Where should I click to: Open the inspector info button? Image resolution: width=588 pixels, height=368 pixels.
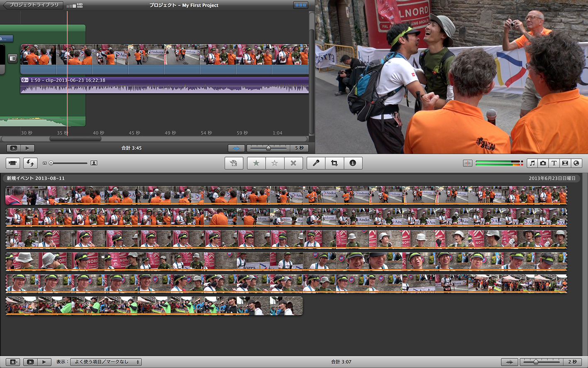click(353, 163)
